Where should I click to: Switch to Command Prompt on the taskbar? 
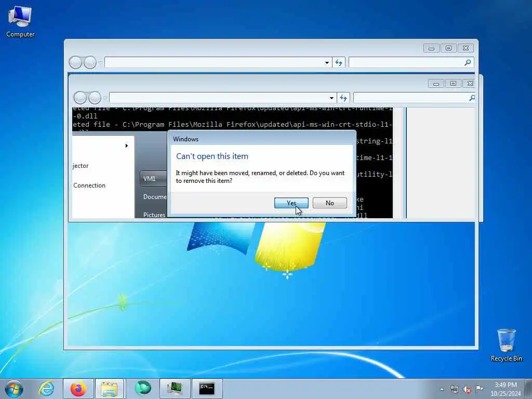[x=207, y=389]
